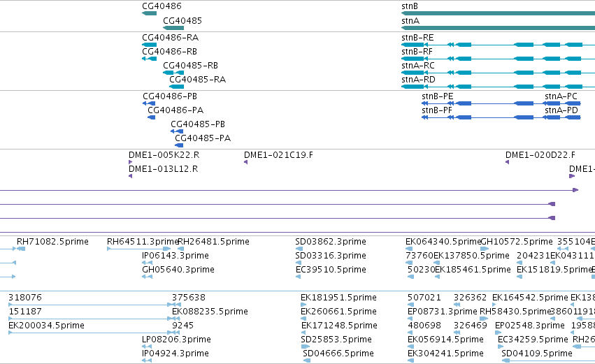
Task: Click the stnB gene label
Action: click(410, 6)
